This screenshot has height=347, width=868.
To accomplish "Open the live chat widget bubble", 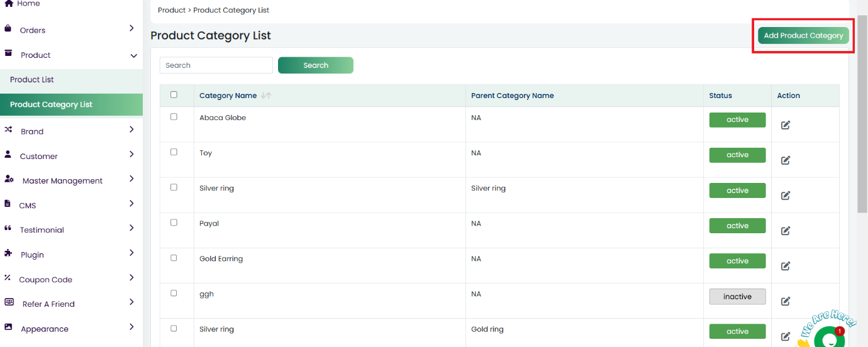I will (828, 339).
